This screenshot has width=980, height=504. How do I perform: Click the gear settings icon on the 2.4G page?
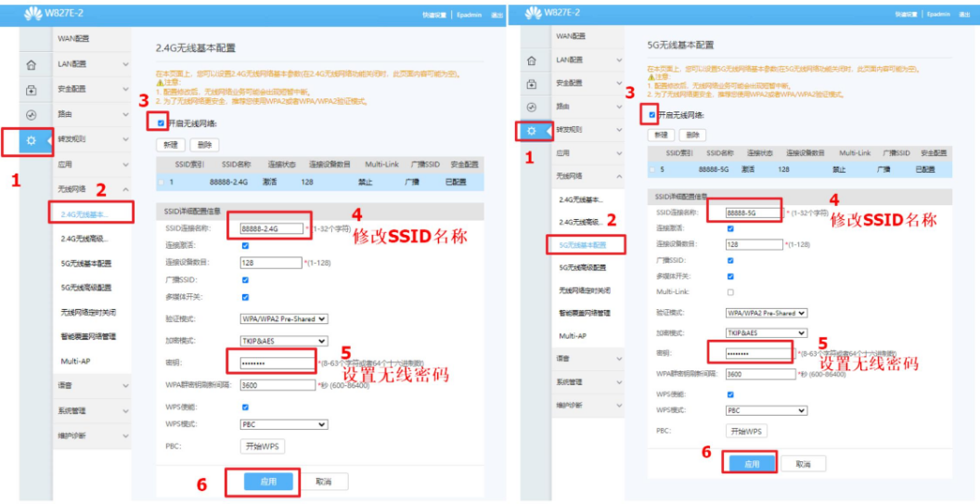[x=31, y=141]
